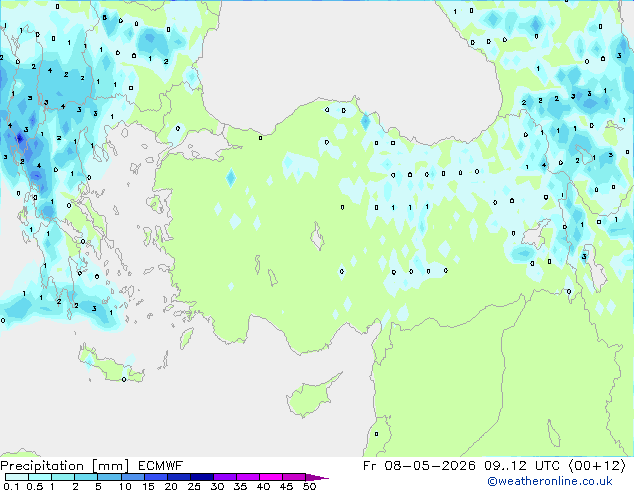Click the legend value "20"
Image resolution: width=634 pixels, height=490 pixels.
click(171, 486)
